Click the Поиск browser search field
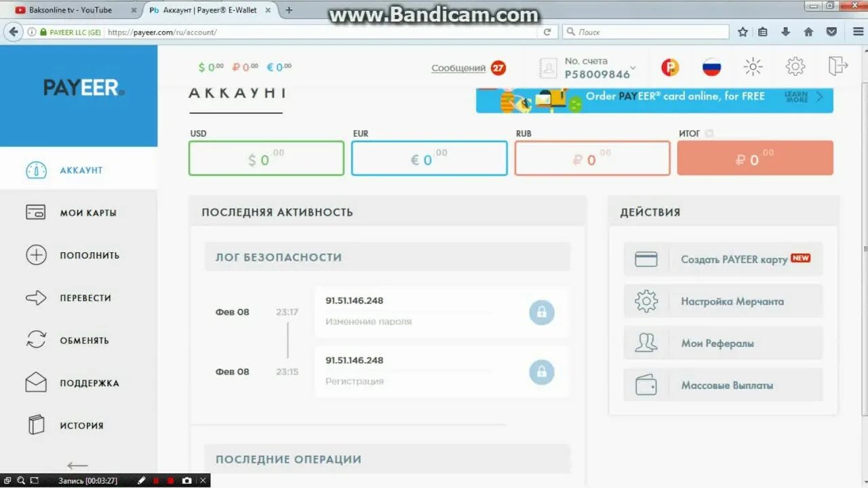Screen dimensions: 868x488 (x=646, y=32)
